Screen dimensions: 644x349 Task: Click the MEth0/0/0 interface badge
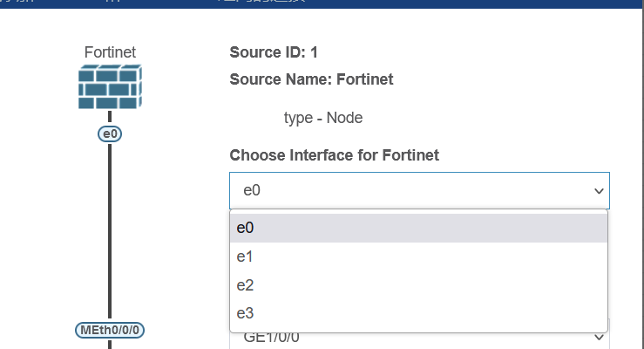pos(110,330)
